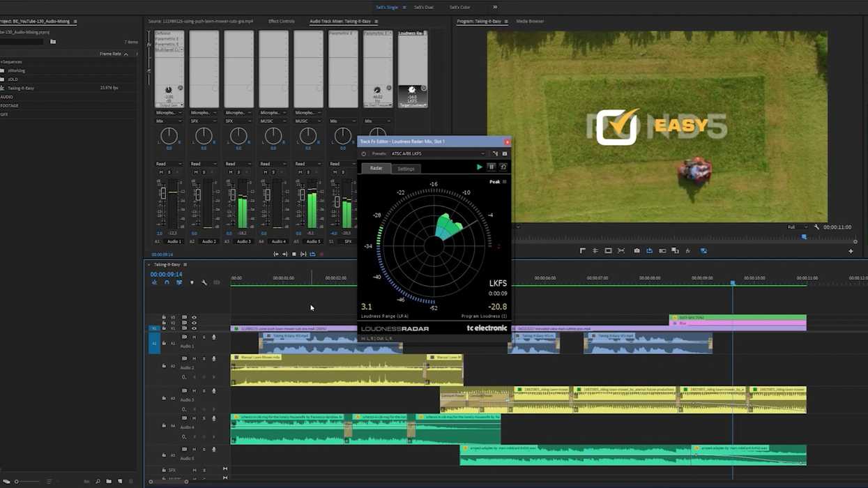
Task: Pause the Loudness Radar measurement
Action: pos(491,167)
